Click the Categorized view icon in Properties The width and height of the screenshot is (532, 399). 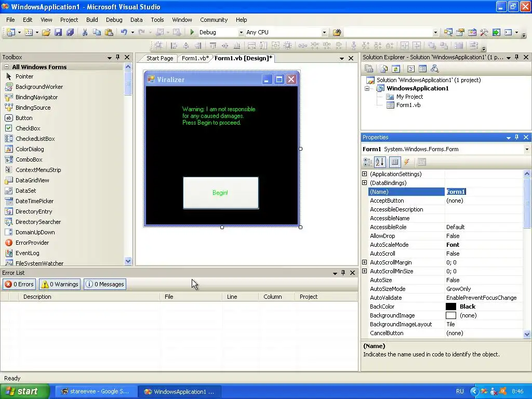click(x=367, y=162)
